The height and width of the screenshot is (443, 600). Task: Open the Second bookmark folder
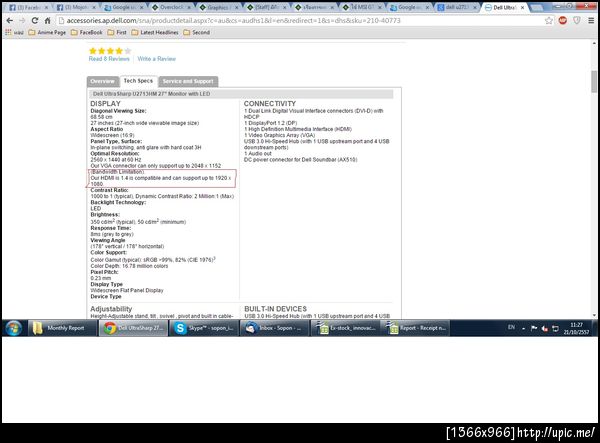[196, 33]
